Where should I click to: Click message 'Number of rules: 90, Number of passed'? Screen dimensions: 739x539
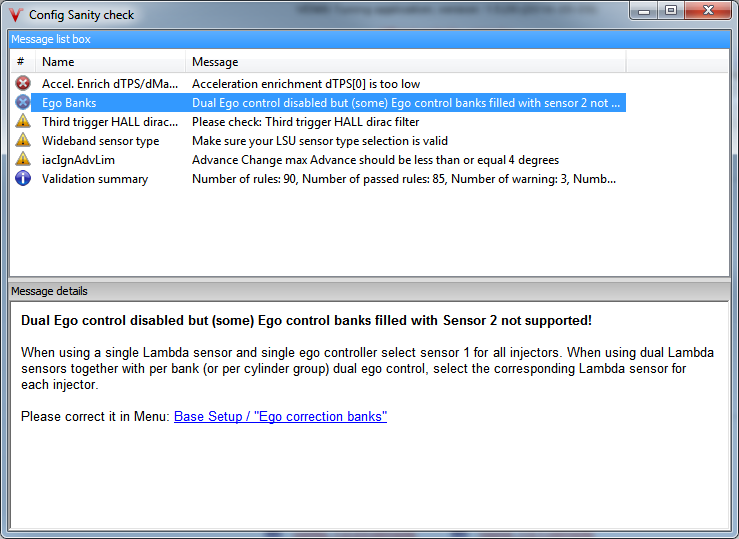click(x=404, y=179)
